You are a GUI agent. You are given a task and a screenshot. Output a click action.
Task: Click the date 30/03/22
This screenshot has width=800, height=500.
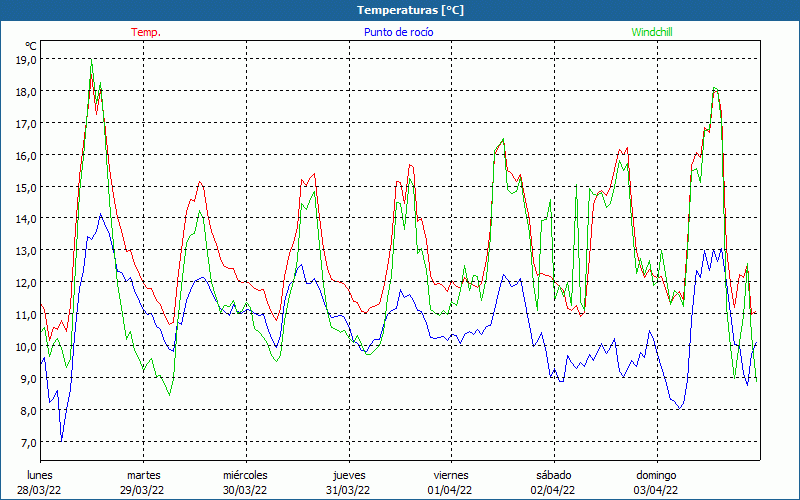[245, 490]
